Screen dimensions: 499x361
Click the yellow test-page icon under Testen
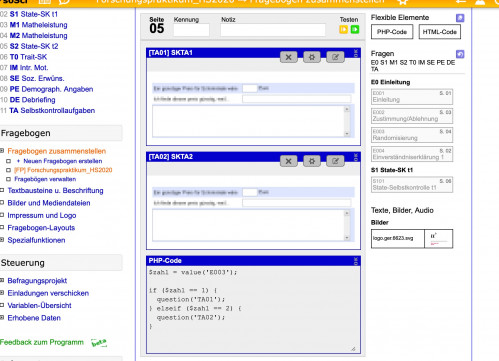point(343,29)
